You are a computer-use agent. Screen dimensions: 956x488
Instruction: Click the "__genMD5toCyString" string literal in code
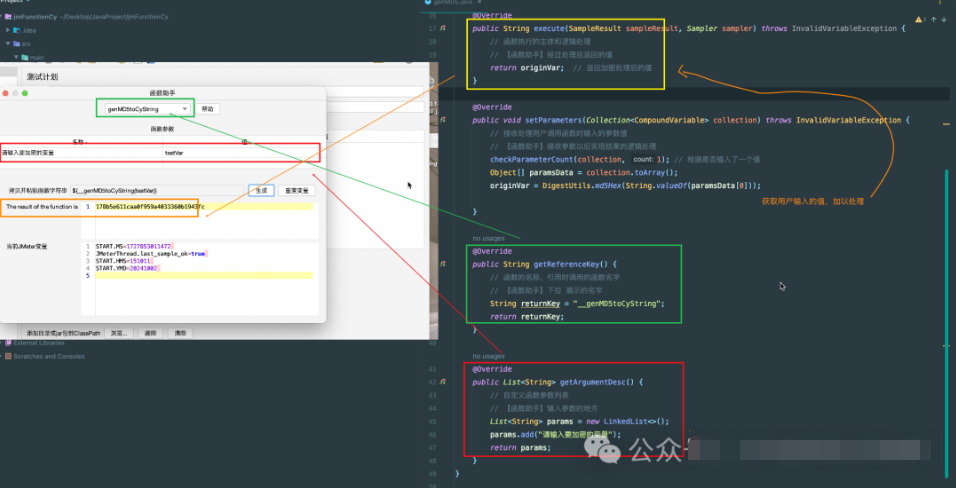pyautogui.click(x=616, y=304)
